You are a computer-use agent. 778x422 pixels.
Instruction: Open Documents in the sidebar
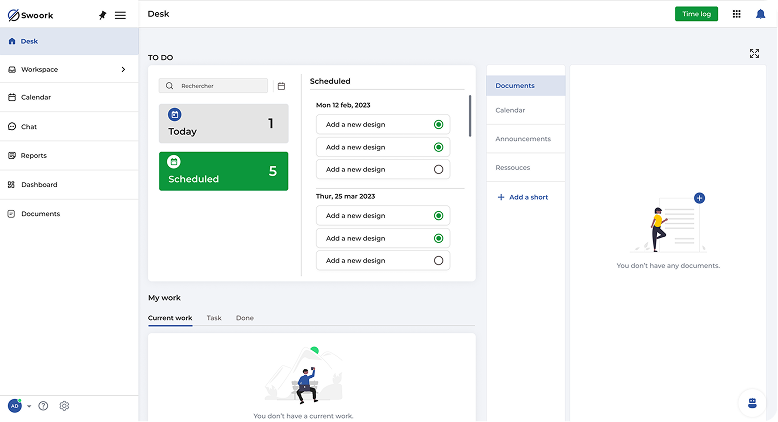[69, 214]
